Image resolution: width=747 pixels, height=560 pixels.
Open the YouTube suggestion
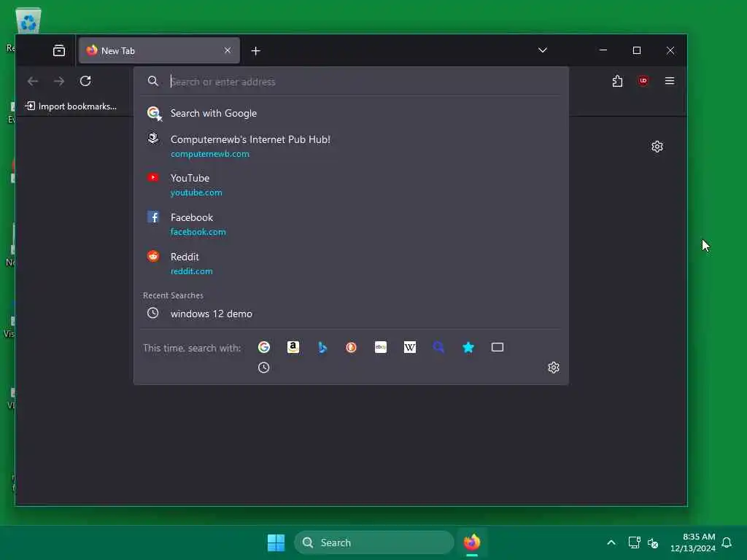click(351, 184)
